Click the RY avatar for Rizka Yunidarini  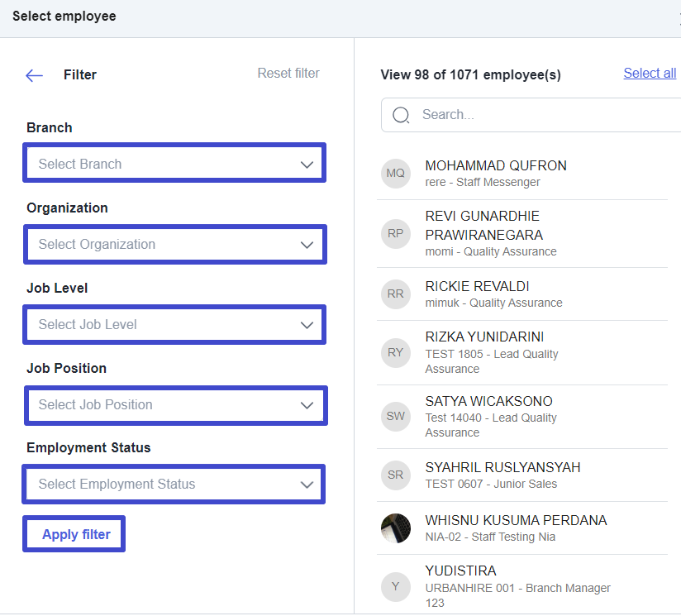[396, 352]
